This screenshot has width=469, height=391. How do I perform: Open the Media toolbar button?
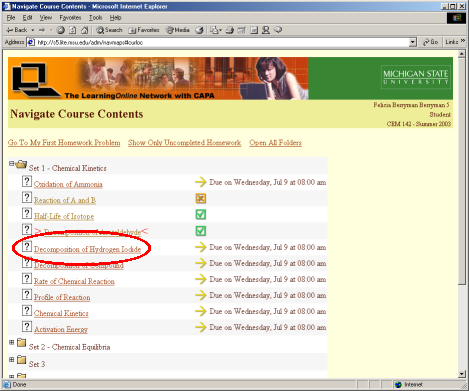pos(178,30)
